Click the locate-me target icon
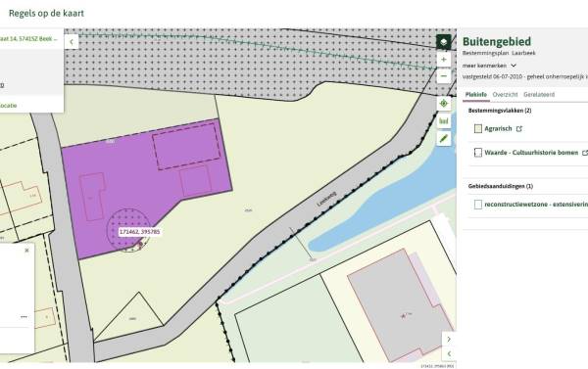This screenshot has width=588, height=369. click(x=444, y=104)
